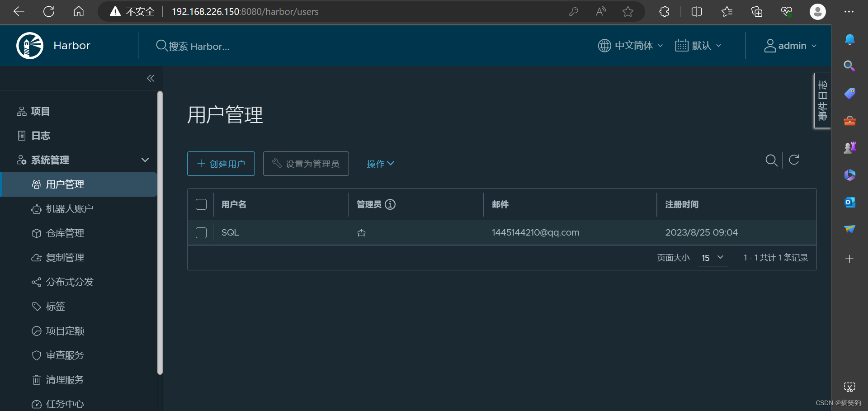Click the 设置为管理员 button
This screenshot has width=868, height=411.
306,163
